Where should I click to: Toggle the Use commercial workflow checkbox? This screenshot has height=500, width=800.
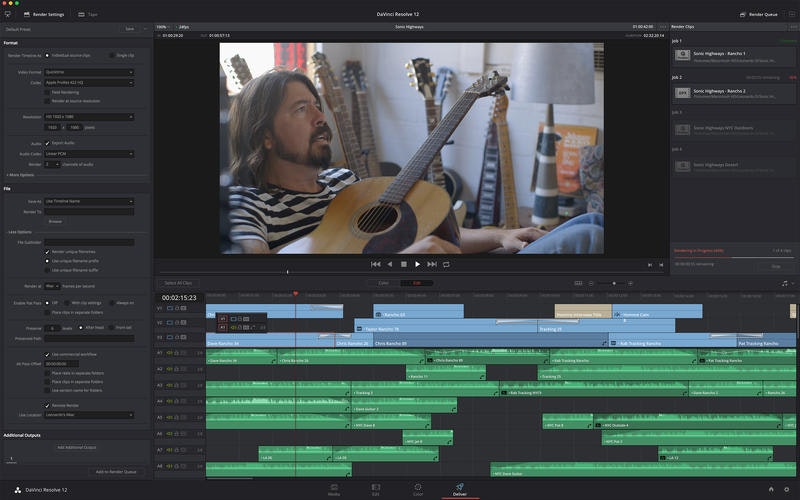pyautogui.click(x=47, y=353)
